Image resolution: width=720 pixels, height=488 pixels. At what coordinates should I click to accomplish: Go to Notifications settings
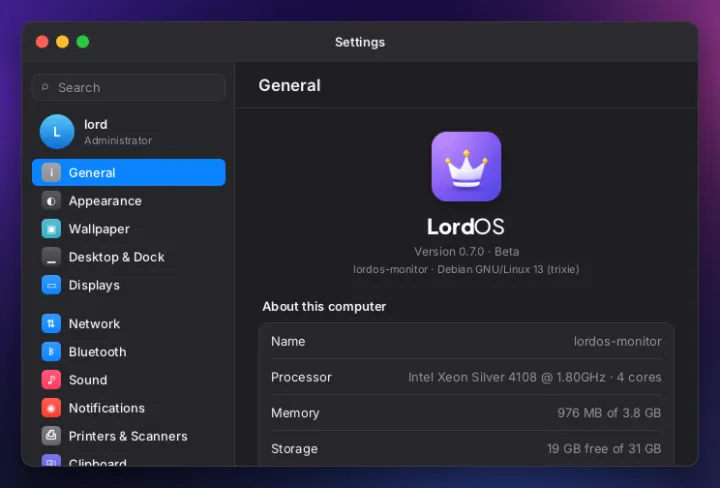(x=129, y=408)
